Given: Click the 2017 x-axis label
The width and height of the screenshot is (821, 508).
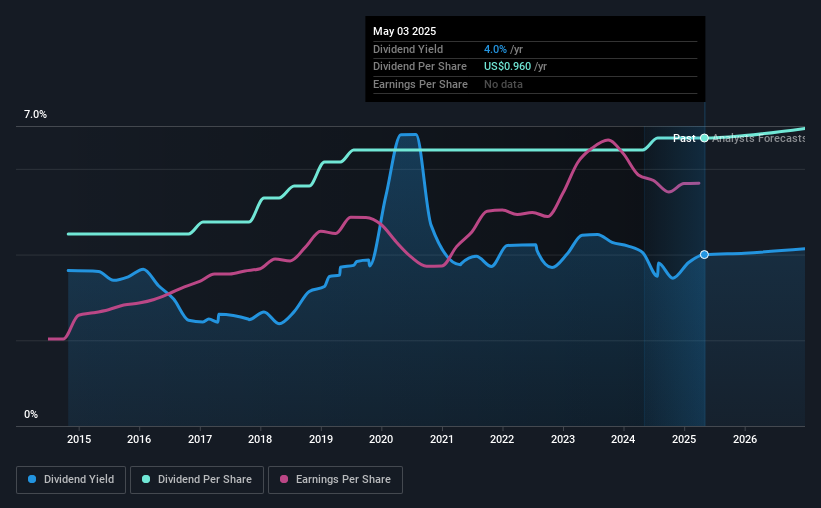Looking at the screenshot, I should pyautogui.click(x=200, y=439).
